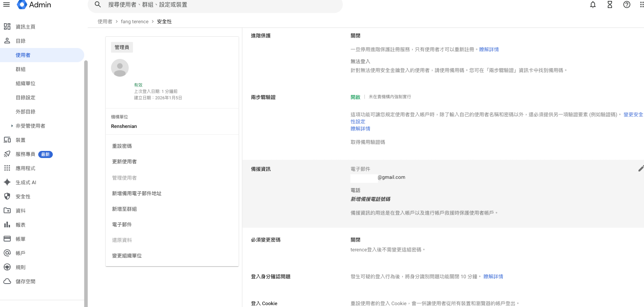This screenshot has height=307, width=644.
Task: Click 變更組織單位 action
Action: pos(127,256)
